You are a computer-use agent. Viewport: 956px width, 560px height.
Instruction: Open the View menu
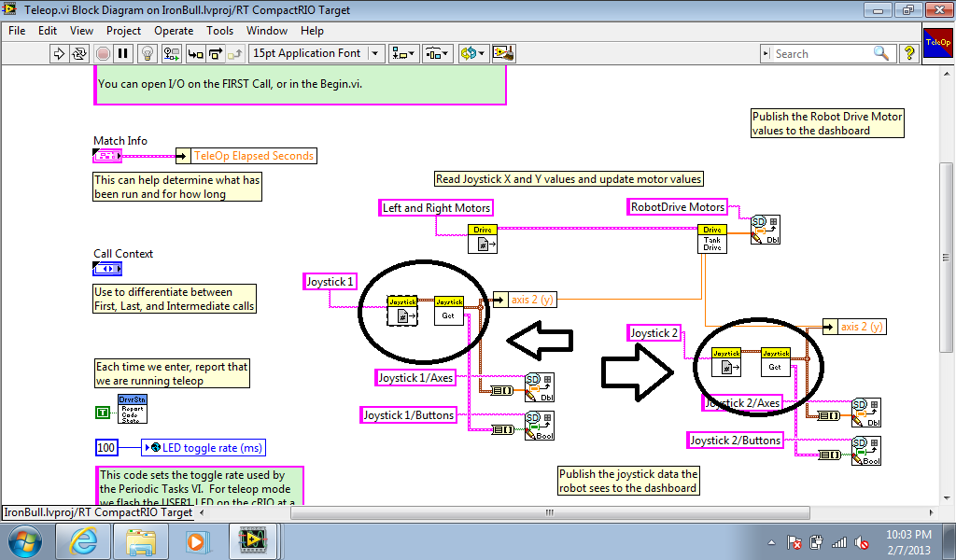point(82,31)
